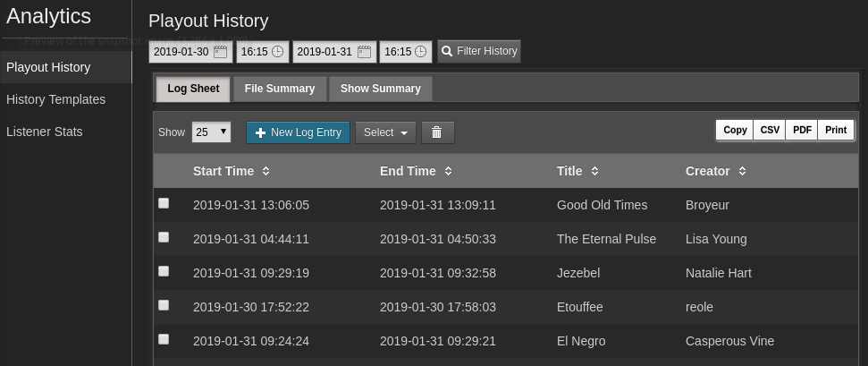Switch to the File Summary tab
Screen dimensions: 868x366
[279, 89]
